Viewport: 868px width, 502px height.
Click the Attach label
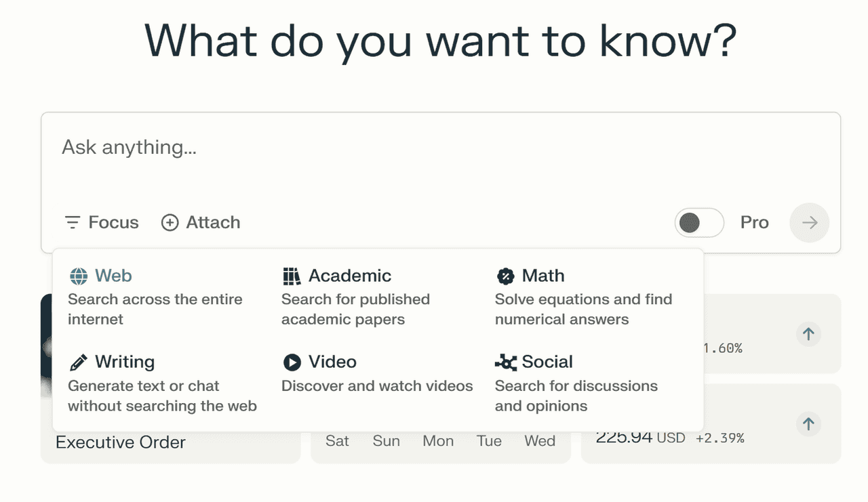click(x=213, y=222)
